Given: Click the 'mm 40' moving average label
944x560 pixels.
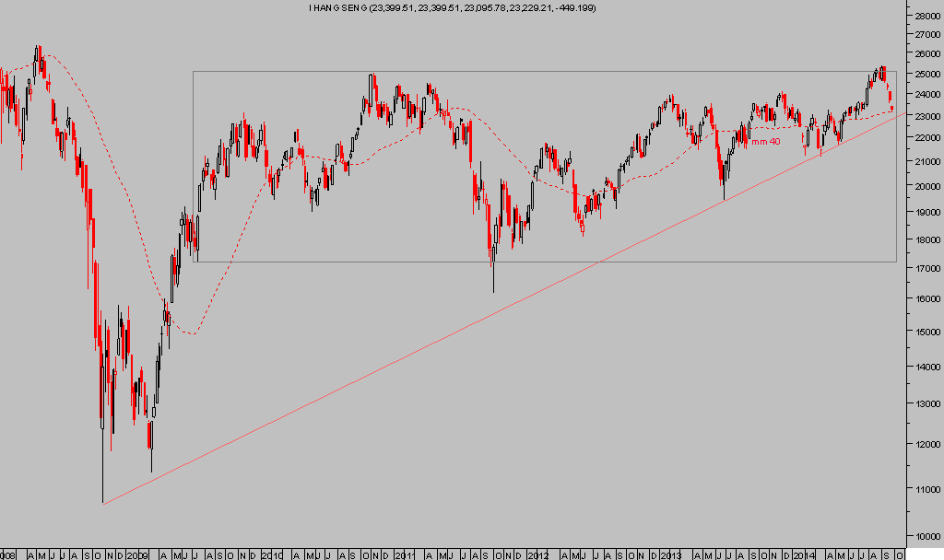Looking at the screenshot, I should 765,142.
